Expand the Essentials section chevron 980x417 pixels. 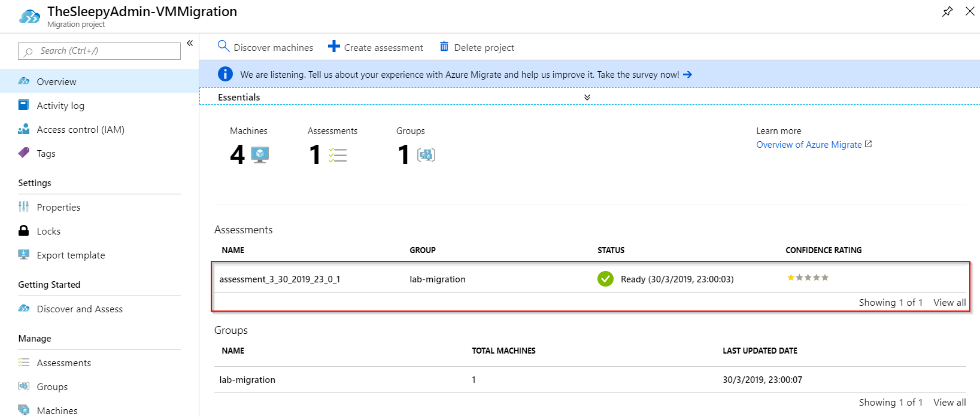click(x=587, y=98)
